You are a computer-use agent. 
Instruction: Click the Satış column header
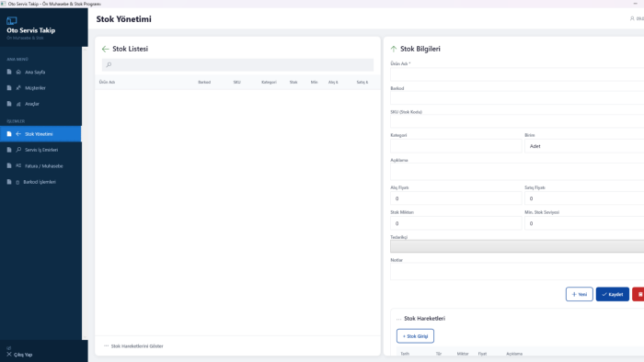tap(362, 82)
